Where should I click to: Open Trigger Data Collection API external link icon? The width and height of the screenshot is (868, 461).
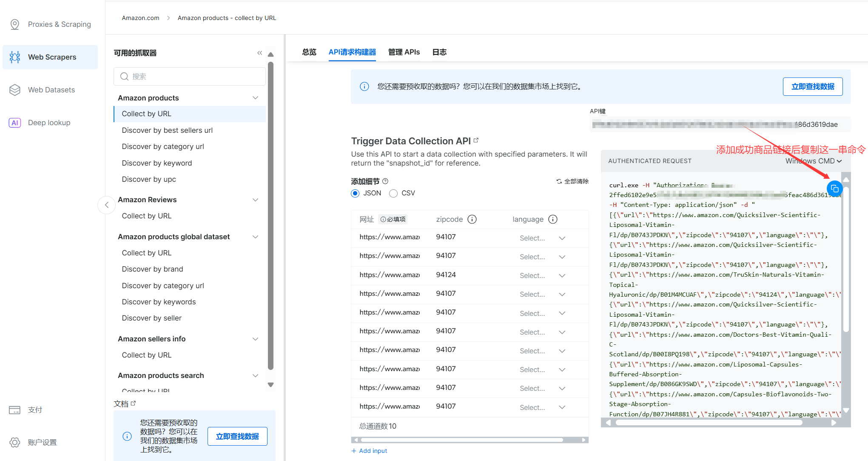(x=476, y=140)
